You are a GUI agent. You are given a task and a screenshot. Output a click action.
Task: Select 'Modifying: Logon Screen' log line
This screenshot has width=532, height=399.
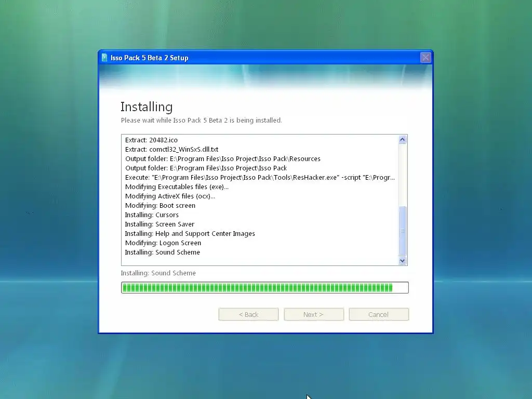point(163,243)
